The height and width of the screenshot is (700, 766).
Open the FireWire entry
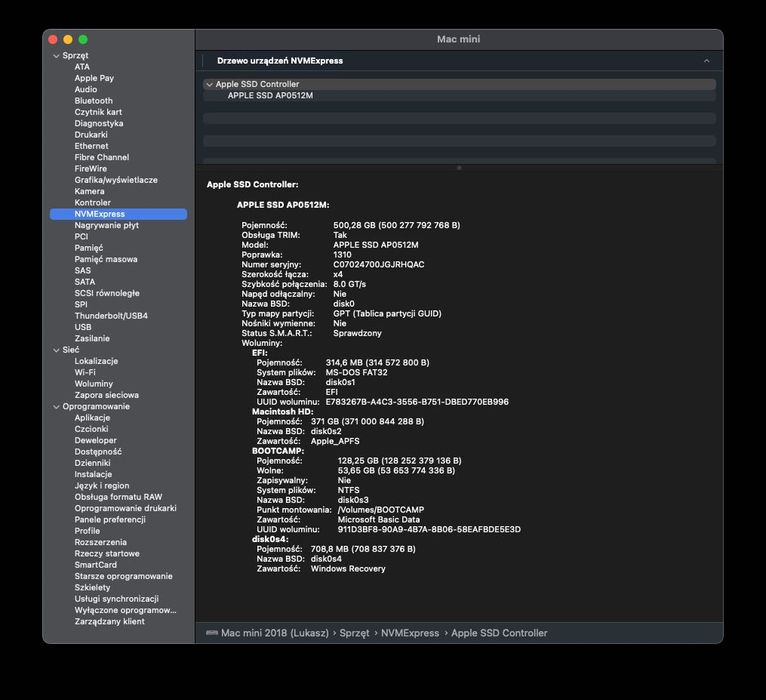pos(90,169)
